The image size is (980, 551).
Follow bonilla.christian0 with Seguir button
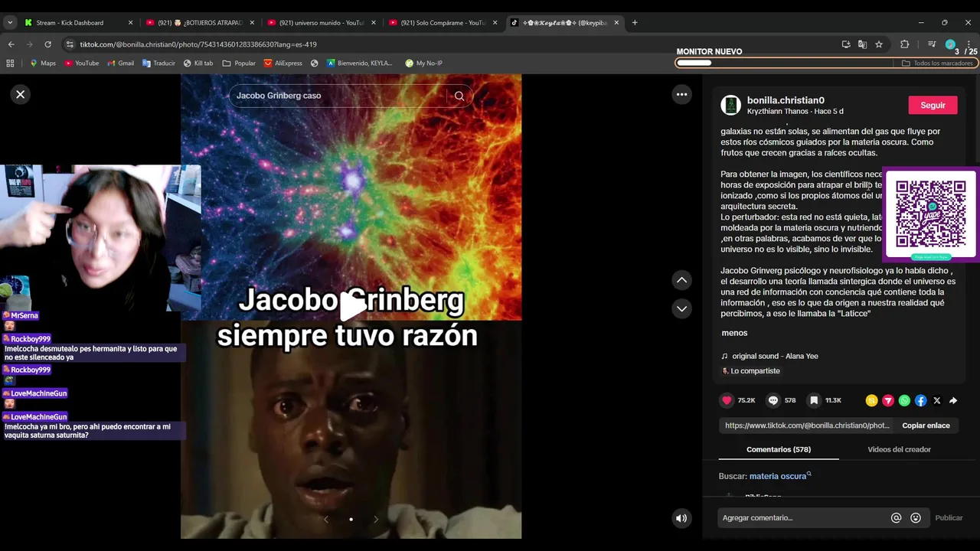pyautogui.click(x=933, y=105)
